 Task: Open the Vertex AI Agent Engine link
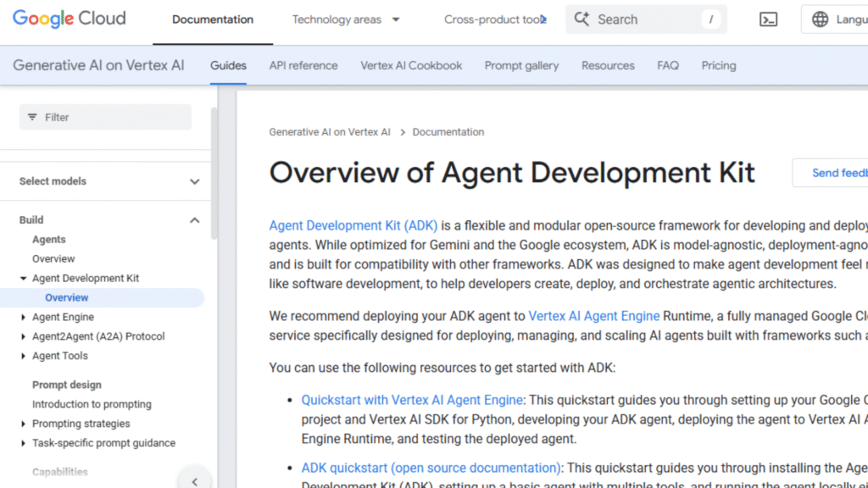[x=593, y=316]
